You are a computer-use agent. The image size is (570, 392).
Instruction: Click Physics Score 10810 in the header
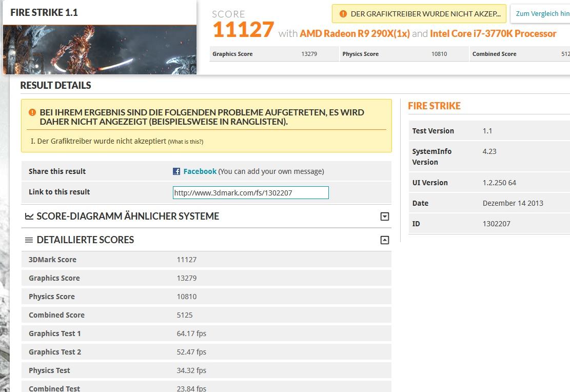[x=404, y=54]
